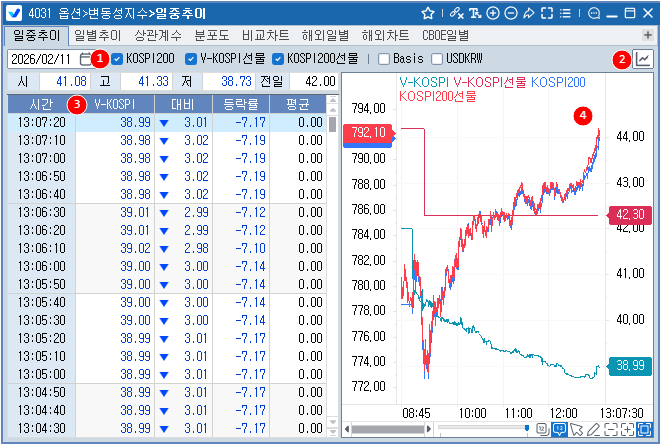Add this screen to favorites with the star icon
The height and width of the screenshot is (445, 661).
tap(428, 13)
